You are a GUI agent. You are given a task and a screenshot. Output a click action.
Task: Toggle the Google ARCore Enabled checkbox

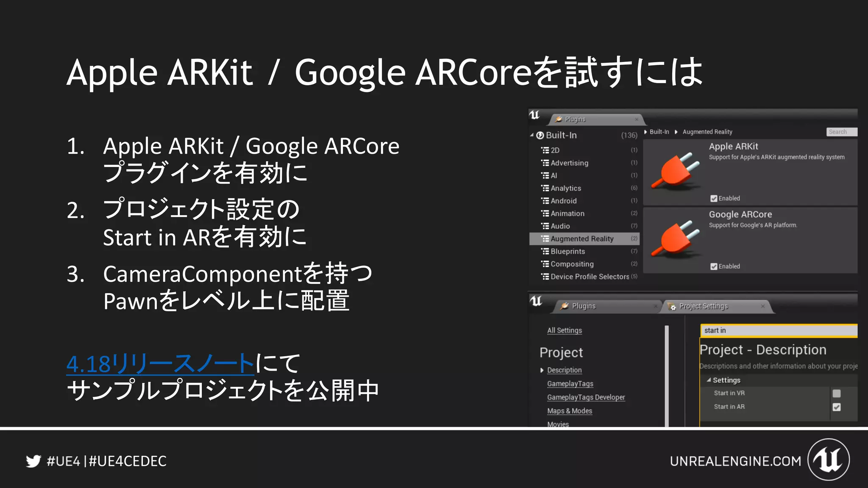coord(714,266)
